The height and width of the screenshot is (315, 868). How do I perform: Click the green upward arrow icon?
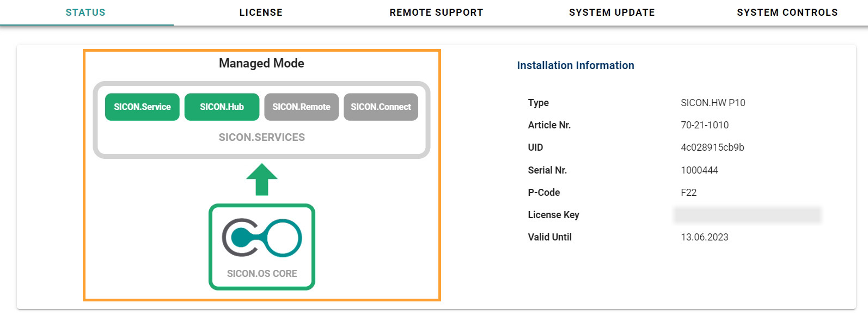click(x=262, y=180)
